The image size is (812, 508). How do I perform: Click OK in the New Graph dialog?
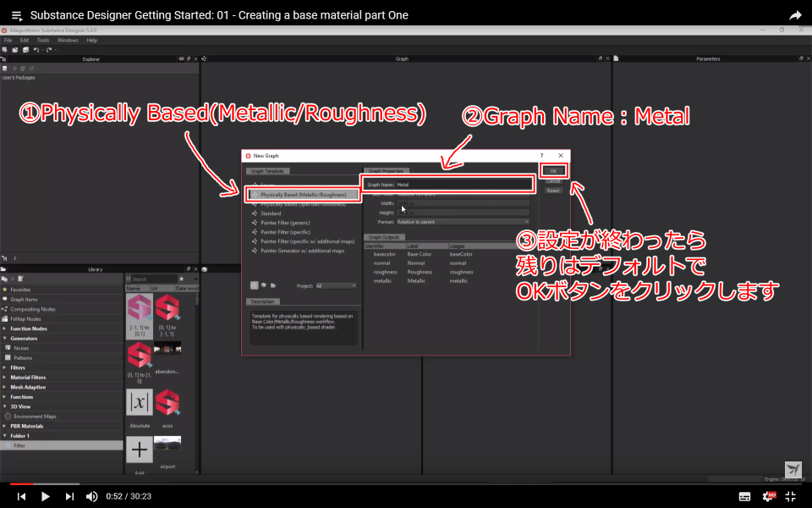(553, 171)
